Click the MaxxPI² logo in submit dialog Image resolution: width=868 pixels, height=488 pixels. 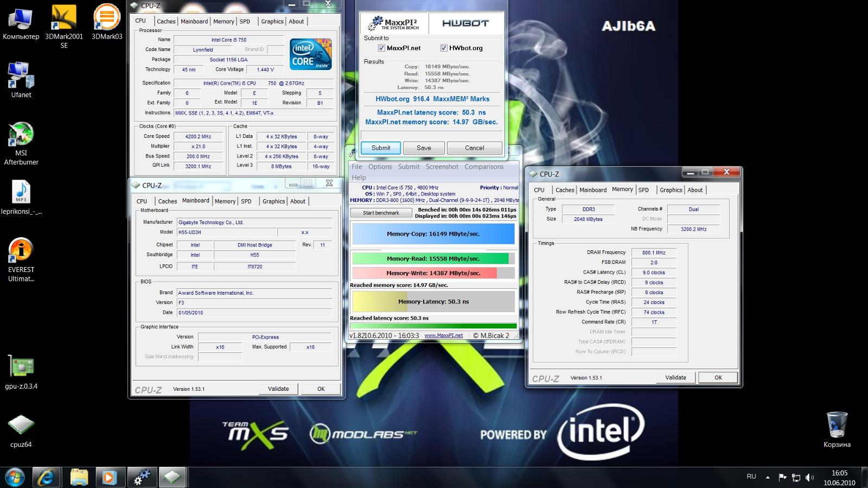(x=393, y=23)
